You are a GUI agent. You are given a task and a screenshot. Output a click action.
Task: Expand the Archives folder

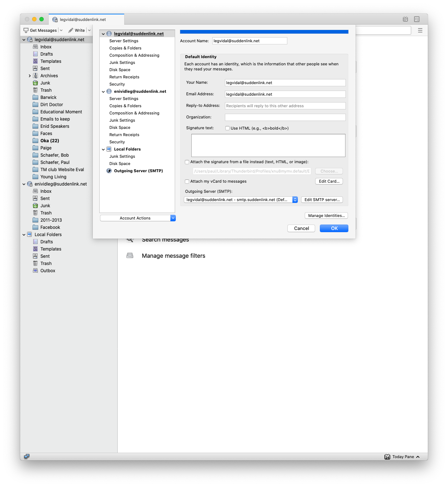(30, 76)
